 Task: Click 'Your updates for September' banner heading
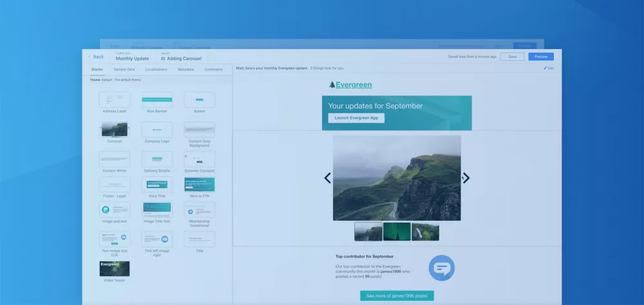tap(375, 106)
